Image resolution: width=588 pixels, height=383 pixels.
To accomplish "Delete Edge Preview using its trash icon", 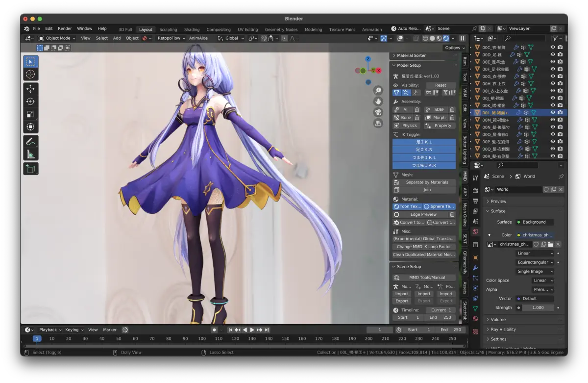I will pos(452,214).
